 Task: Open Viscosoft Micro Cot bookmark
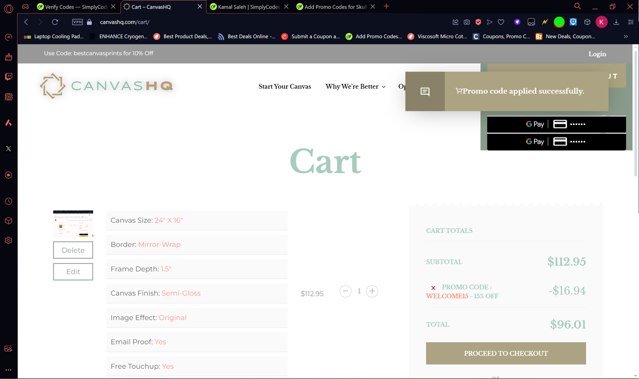[438, 36]
